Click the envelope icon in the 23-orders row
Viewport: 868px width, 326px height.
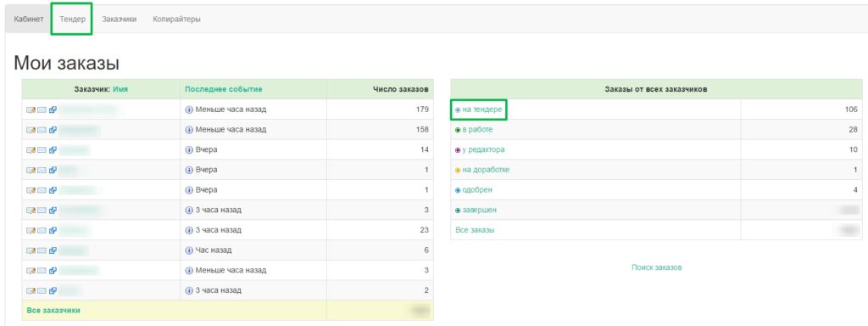(x=42, y=230)
